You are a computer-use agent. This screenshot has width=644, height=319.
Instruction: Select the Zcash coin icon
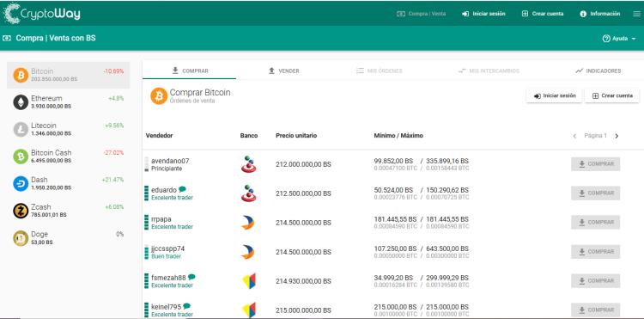(x=21, y=211)
